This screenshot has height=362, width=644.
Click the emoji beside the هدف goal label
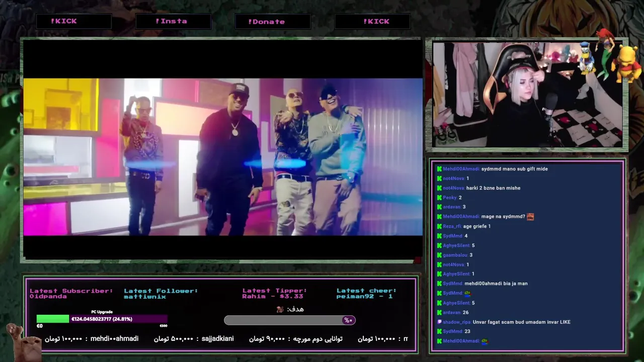pyautogui.click(x=280, y=309)
